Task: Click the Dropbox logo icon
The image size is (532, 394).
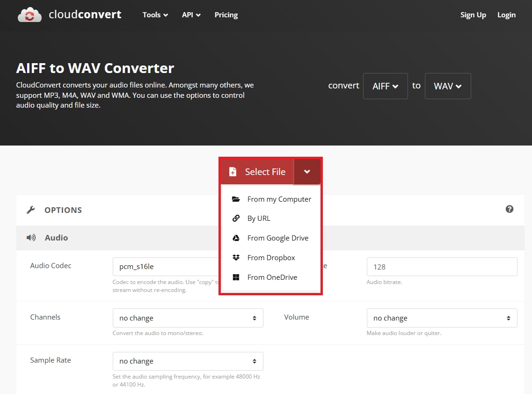Action: tap(236, 257)
